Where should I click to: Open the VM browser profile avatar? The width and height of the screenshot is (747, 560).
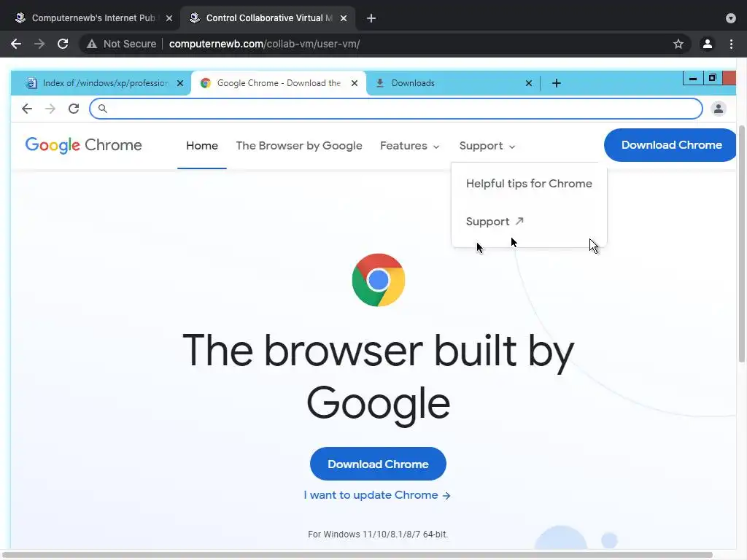[x=719, y=109]
